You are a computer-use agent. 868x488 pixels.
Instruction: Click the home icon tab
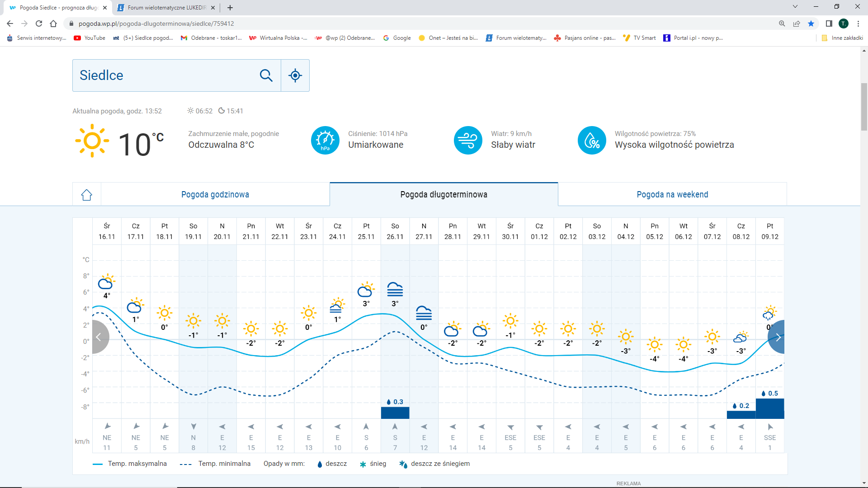coord(87,195)
